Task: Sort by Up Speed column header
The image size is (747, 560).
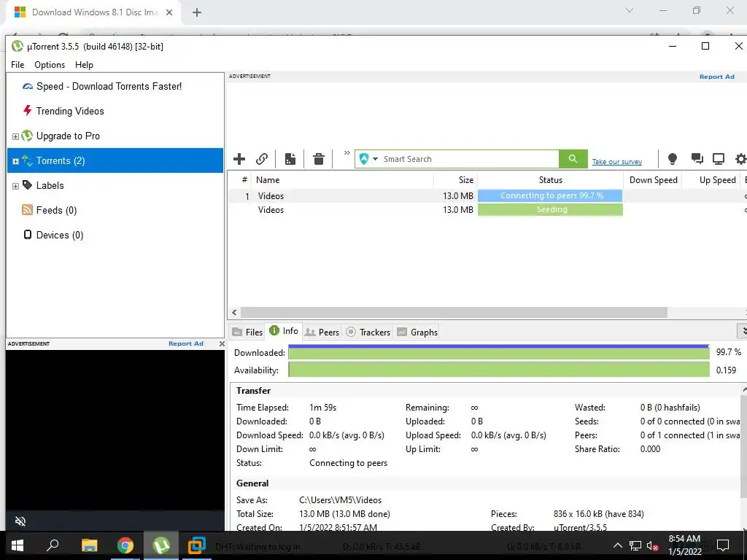Action: pos(718,180)
